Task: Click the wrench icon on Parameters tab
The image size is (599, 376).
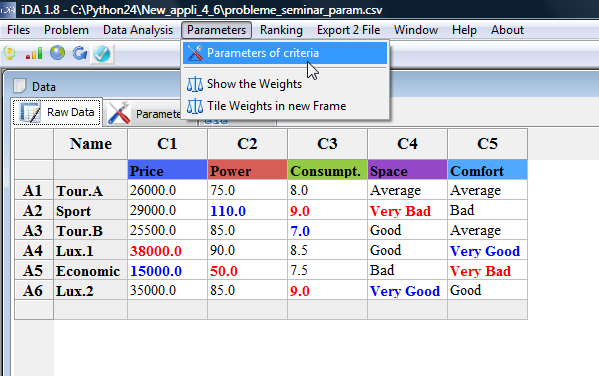Action: (119, 113)
